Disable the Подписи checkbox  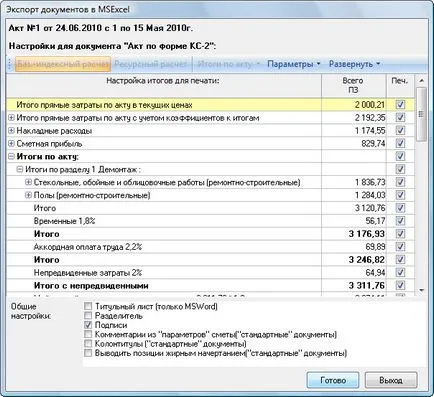[x=88, y=325]
